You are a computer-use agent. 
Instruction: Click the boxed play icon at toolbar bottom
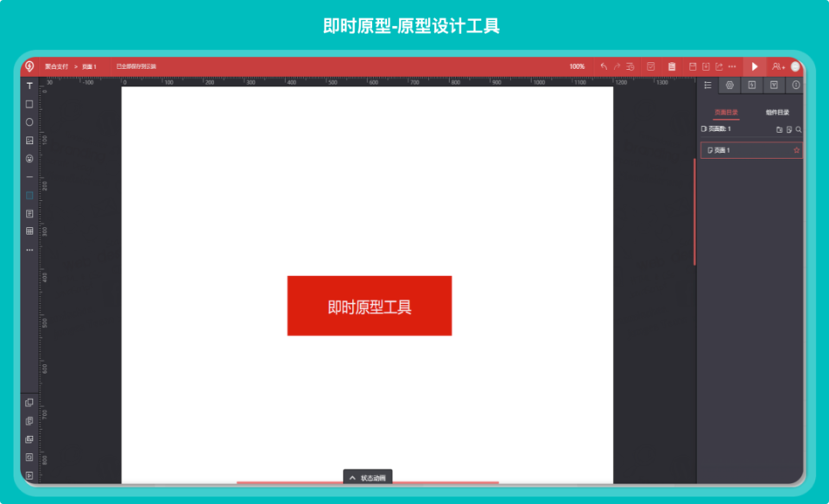(x=29, y=476)
